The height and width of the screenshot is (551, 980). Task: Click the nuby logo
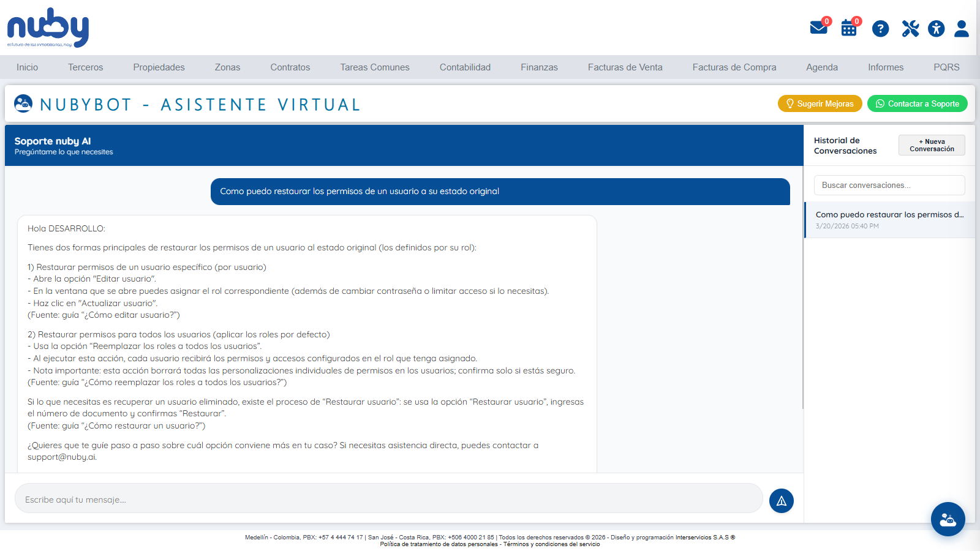coord(48,28)
